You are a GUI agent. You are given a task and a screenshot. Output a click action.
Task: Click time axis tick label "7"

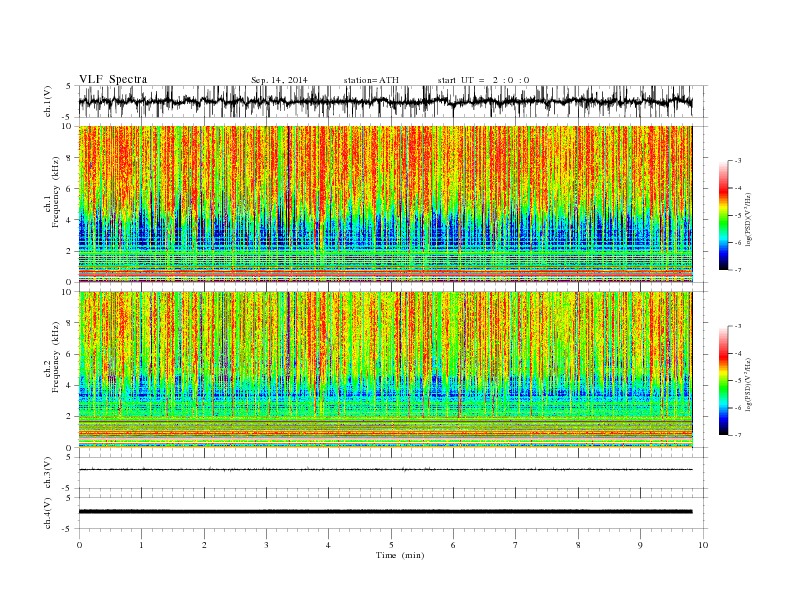(516, 545)
